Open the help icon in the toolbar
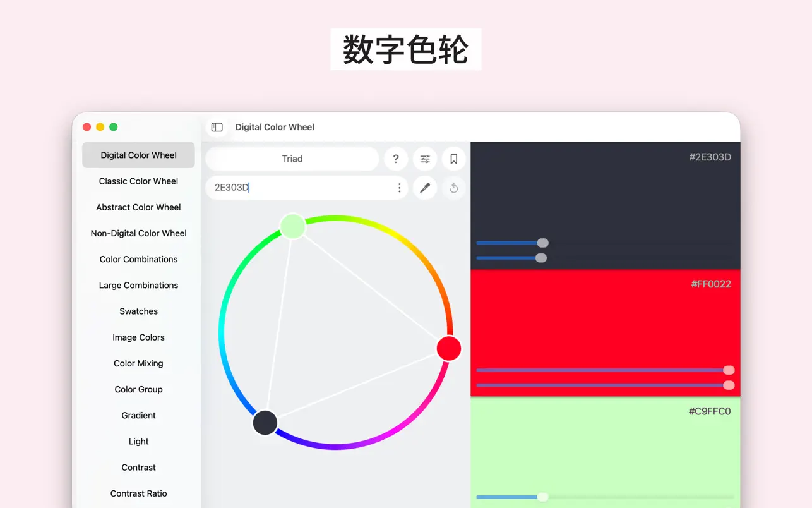This screenshot has width=812, height=508. click(396, 159)
